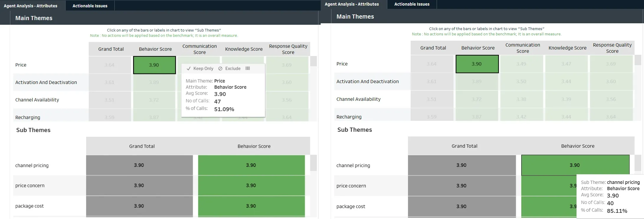Select Channel Availability Response Quality 3.56 in left dashboard

tap(287, 100)
